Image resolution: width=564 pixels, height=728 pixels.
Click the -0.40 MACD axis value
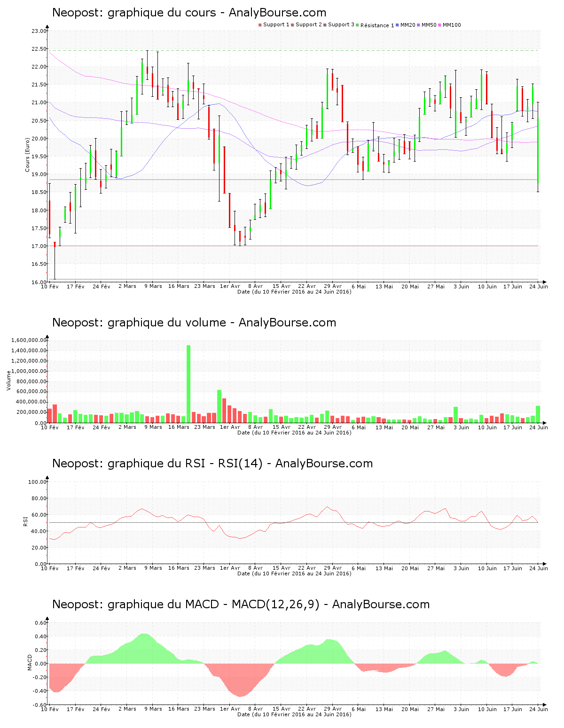[x=40, y=691]
